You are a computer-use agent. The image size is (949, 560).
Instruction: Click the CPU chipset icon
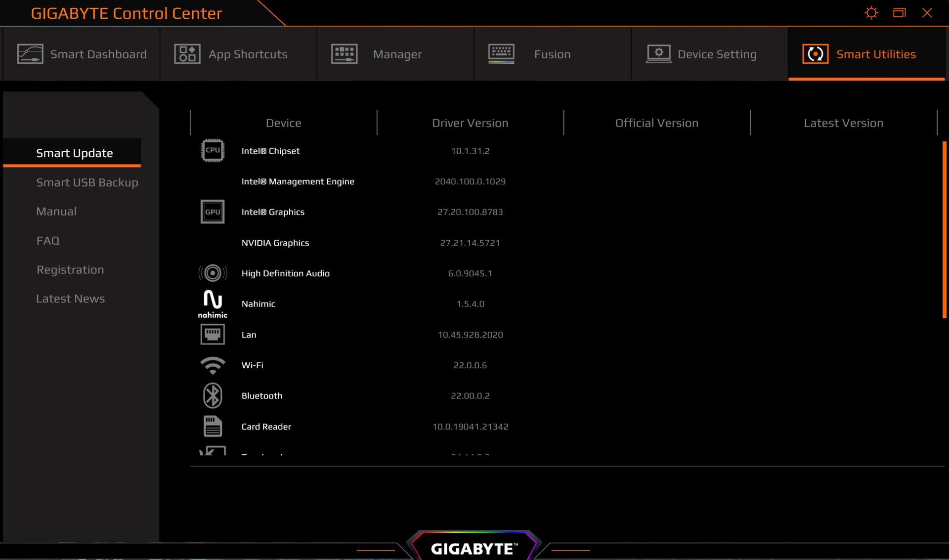(213, 151)
